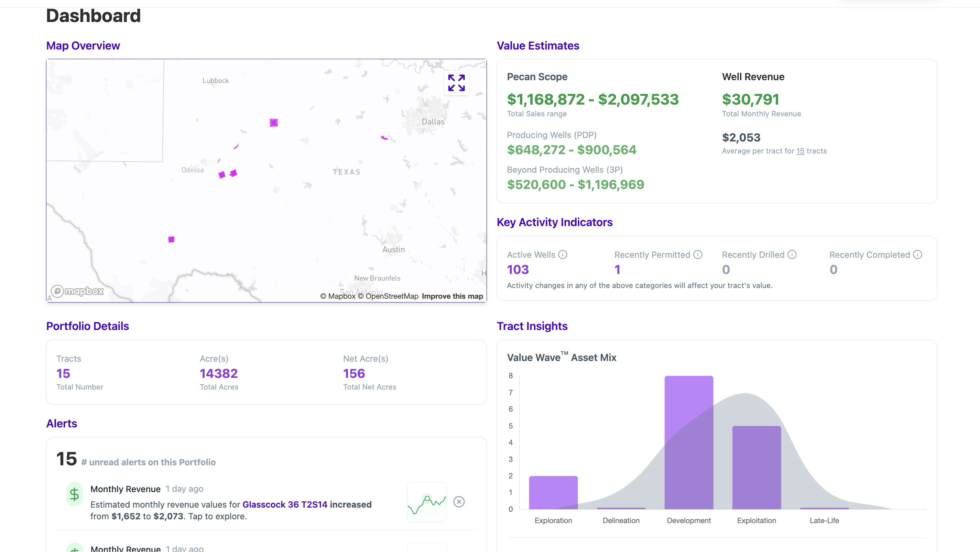Click the Active Wells count 103
The height and width of the screenshot is (552, 980).
coord(518,269)
